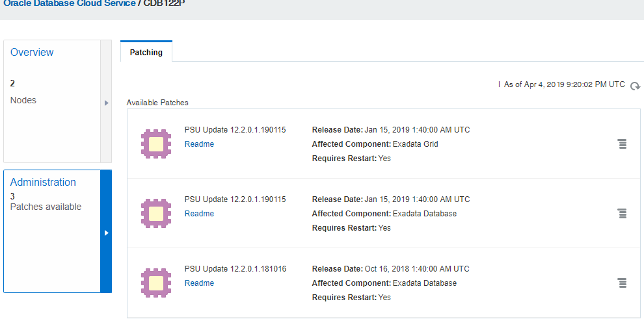
Task: Open Readme for PSU Update 12.2.0.1.181016
Action: coord(199,283)
